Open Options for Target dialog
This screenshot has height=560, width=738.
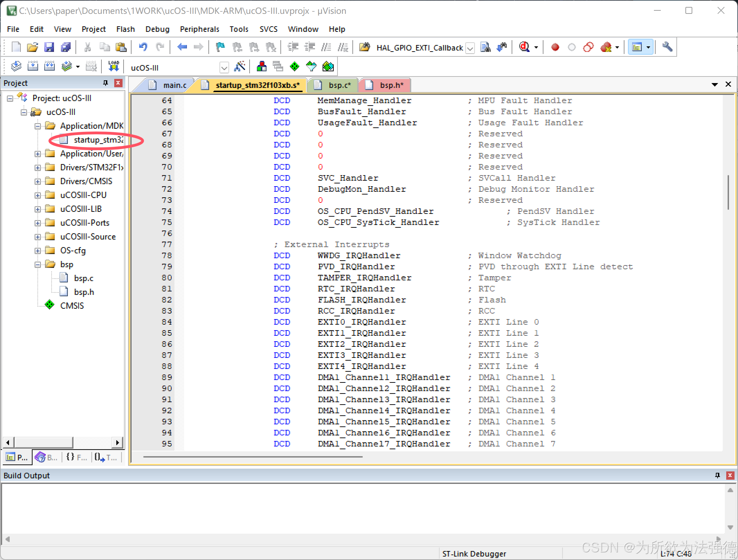(240, 66)
